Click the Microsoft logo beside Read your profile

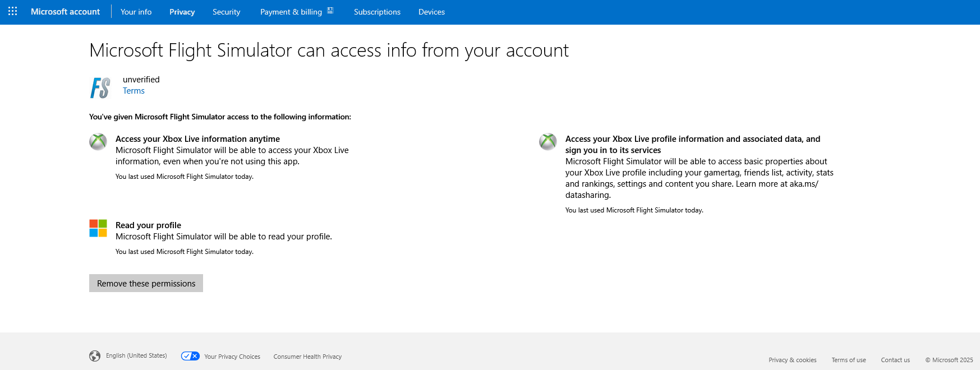[98, 228]
